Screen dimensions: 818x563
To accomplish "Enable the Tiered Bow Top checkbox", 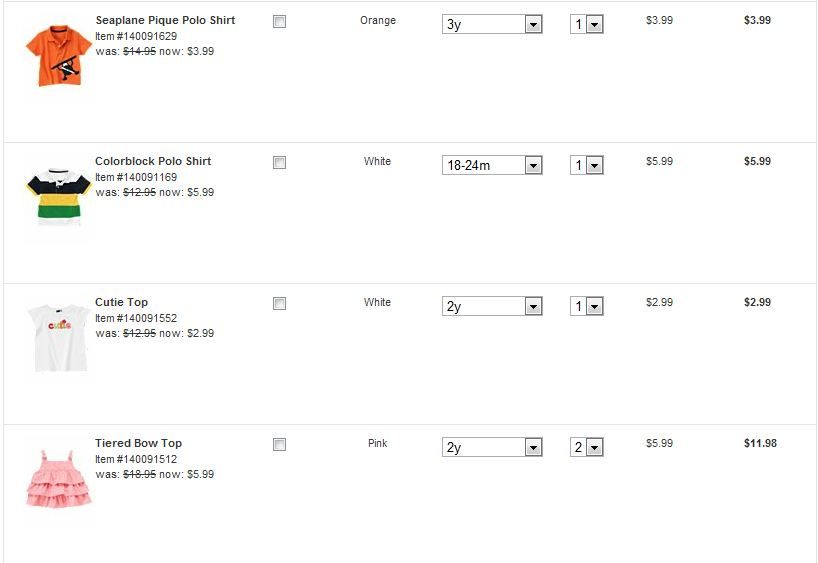I will point(280,444).
